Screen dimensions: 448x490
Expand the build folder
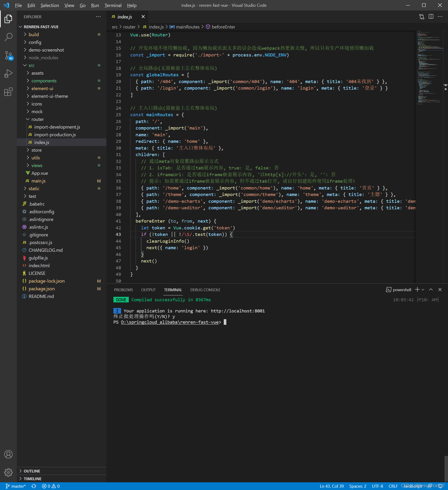click(62, 35)
